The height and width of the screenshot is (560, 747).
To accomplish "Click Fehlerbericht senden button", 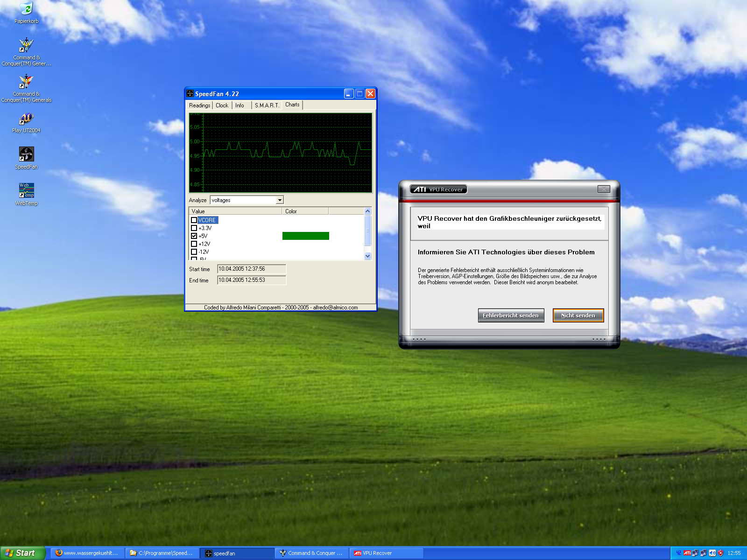I will coord(511,315).
